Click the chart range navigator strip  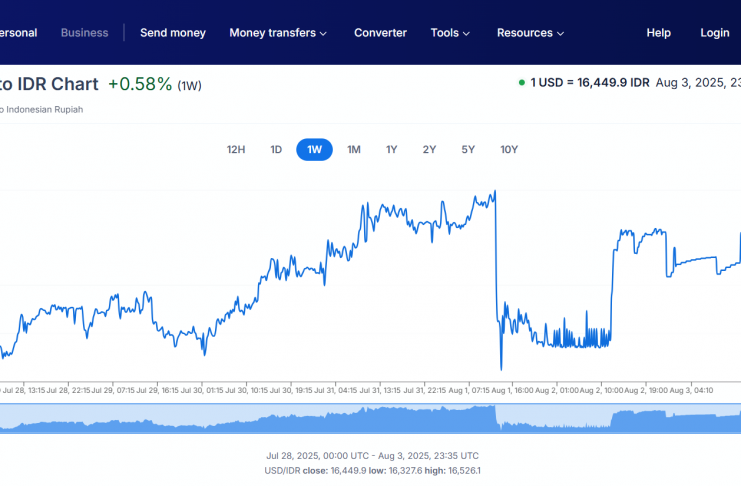(370, 419)
